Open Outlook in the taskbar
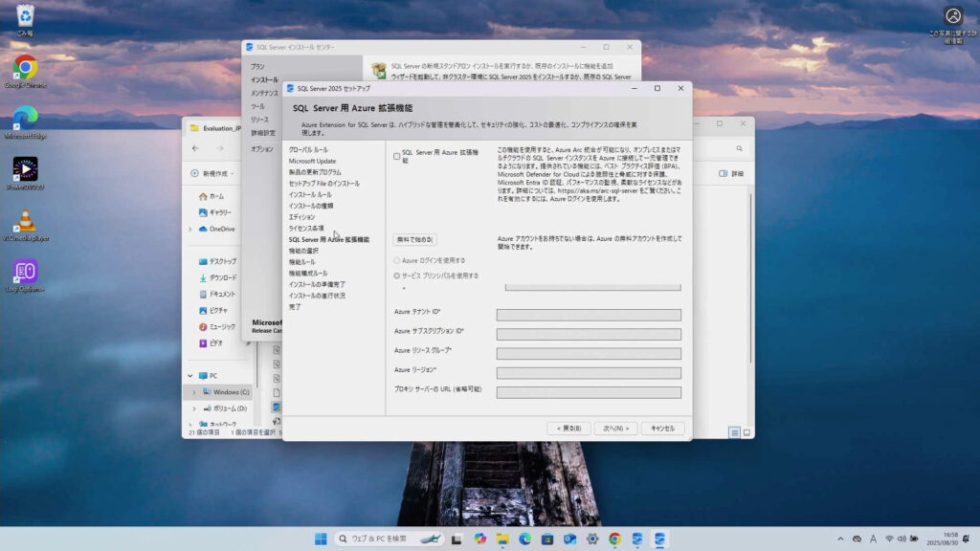Screen dimensions: 980x551 pyautogui.click(x=569, y=540)
